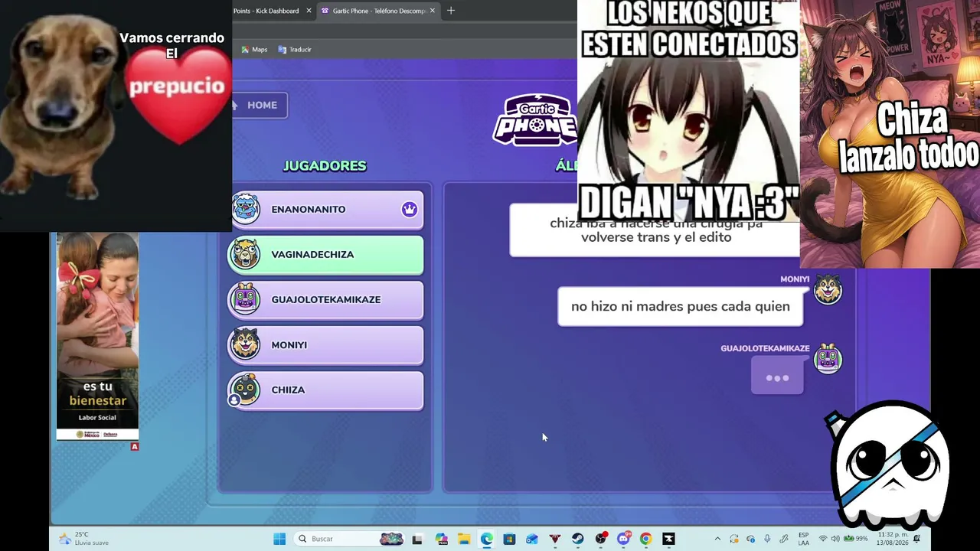Viewport: 980px width, 551px height.
Task: Open the ESP LAA language switcher
Action: (x=803, y=539)
